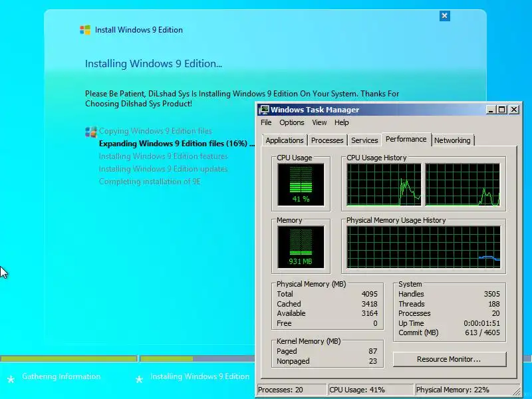Viewport: 532px width, 399px height.
Task: Click the Available memory value 3164
Action: click(x=370, y=313)
